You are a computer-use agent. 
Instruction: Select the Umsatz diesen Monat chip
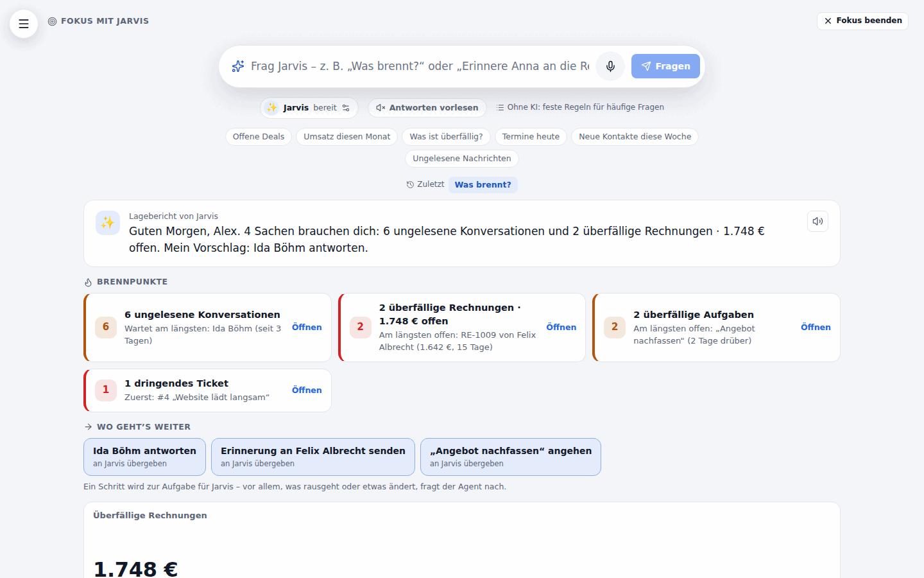click(347, 137)
